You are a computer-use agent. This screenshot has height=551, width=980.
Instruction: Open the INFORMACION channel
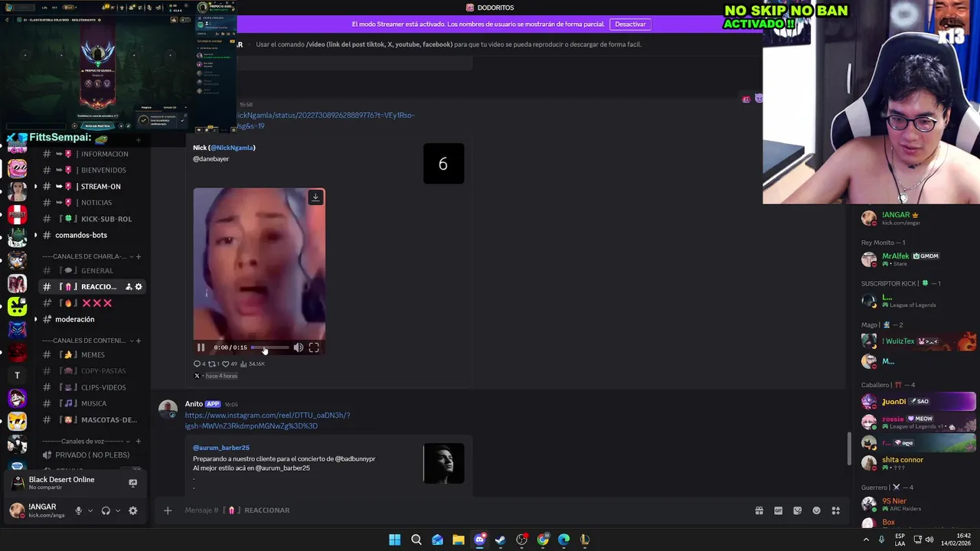click(92, 154)
